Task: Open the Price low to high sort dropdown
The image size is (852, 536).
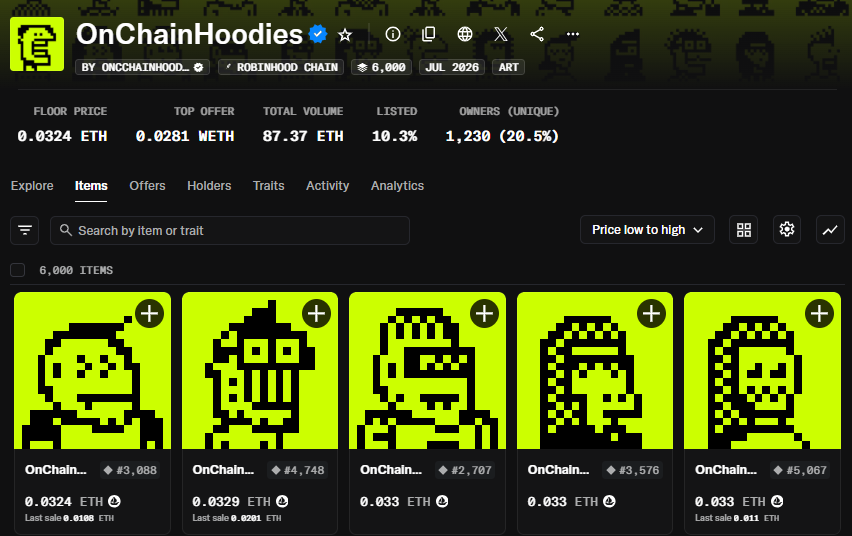Action: coord(647,230)
